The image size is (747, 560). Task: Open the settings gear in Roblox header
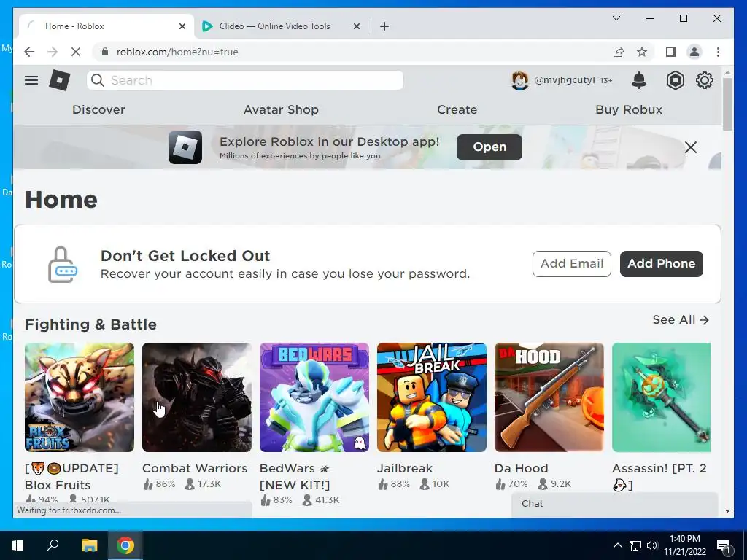pos(704,80)
